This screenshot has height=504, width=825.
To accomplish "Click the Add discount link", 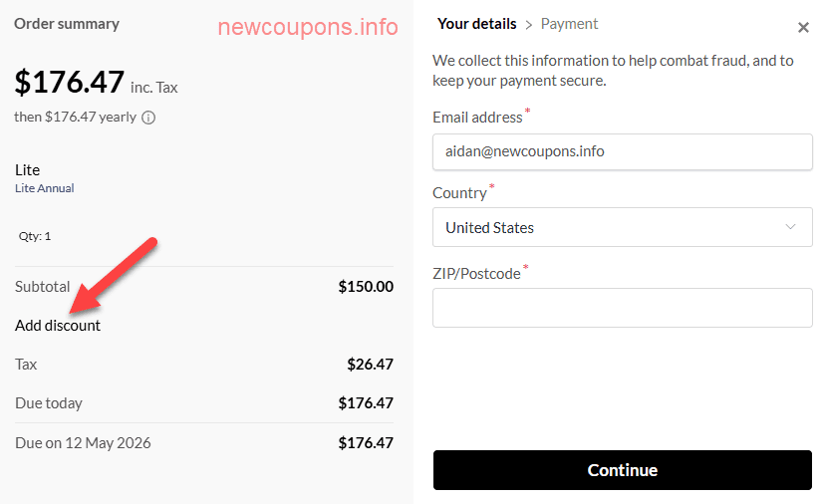I will coord(58,326).
